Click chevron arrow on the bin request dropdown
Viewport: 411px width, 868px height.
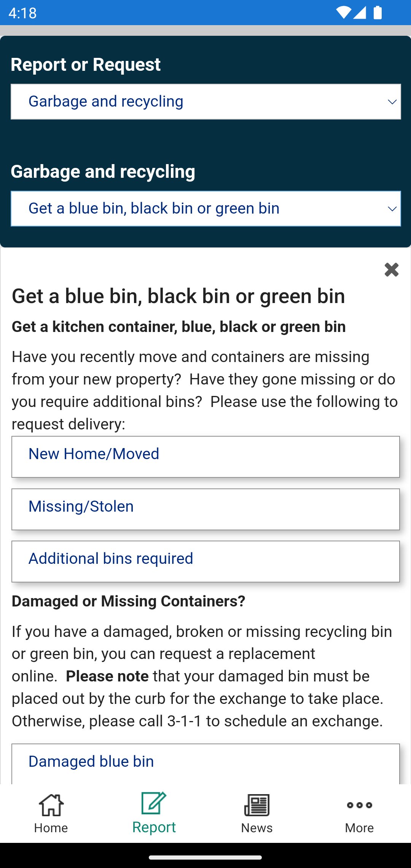click(x=392, y=209)
